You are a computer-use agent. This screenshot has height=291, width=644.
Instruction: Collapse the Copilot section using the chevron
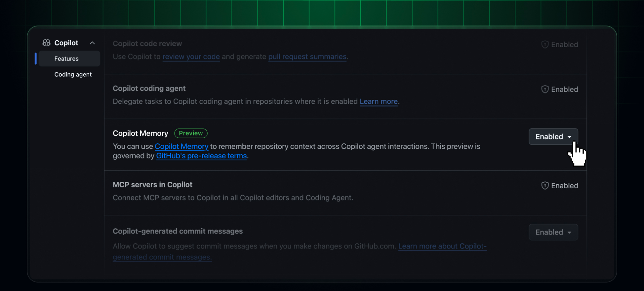(92, 43)
